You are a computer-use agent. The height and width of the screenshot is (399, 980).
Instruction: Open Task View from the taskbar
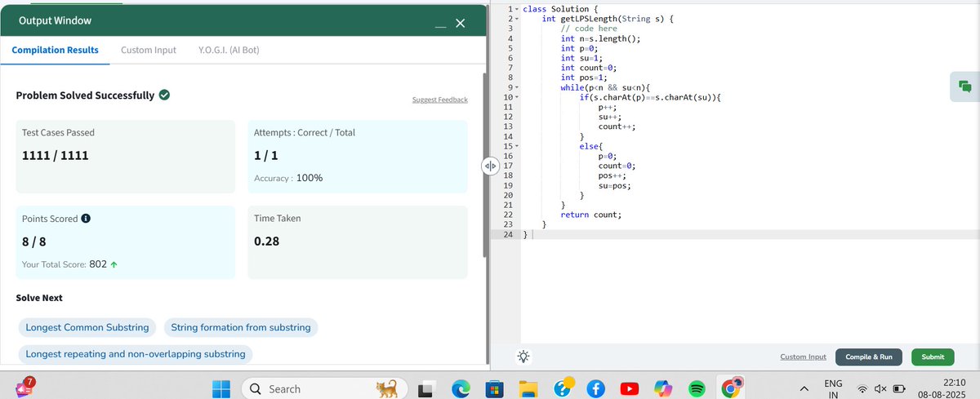click(x=427, y=391)
